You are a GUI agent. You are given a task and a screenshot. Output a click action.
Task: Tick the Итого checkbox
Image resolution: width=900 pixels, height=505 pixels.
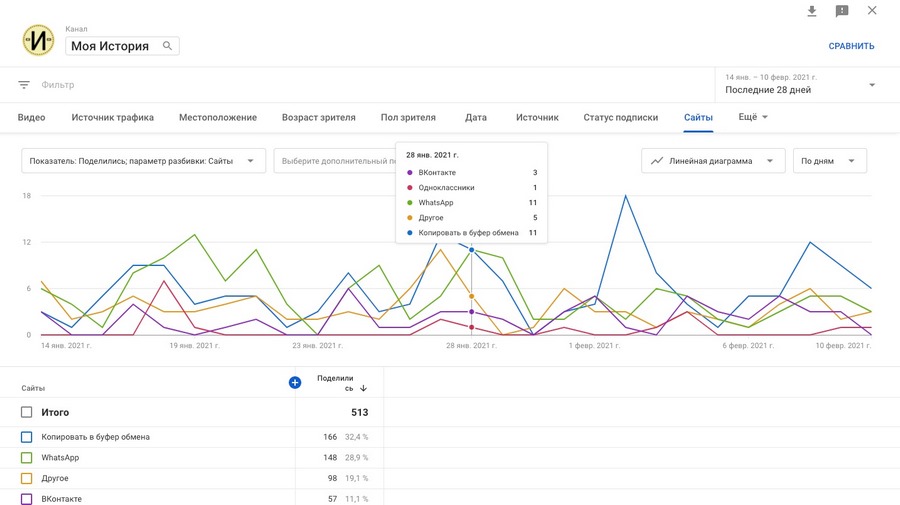click(27, 412)
